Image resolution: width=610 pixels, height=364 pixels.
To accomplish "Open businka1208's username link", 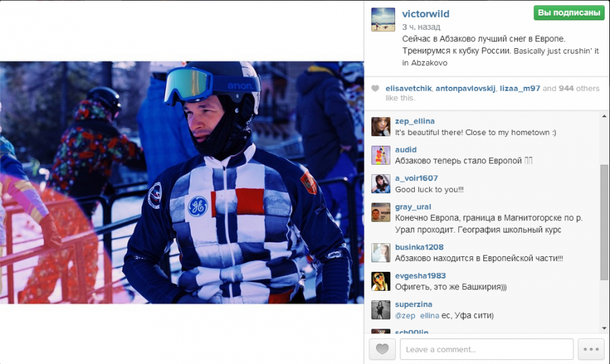I will click(419, 247).
